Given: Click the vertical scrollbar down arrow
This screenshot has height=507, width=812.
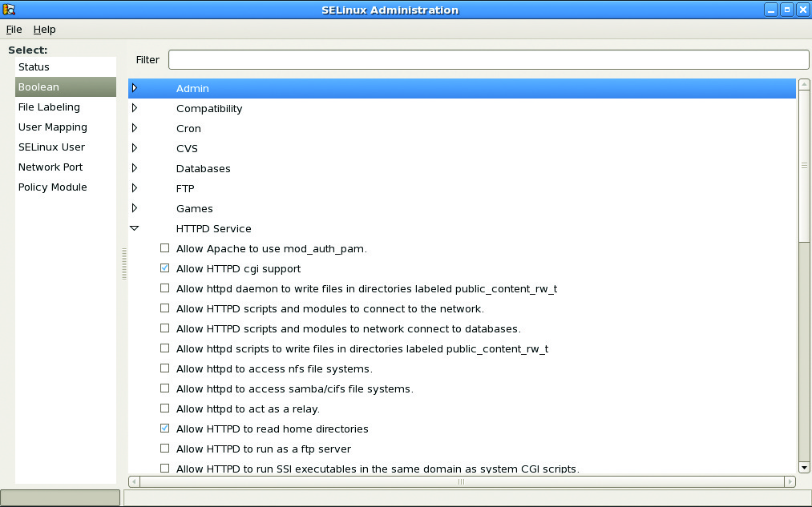Looking at the screenshot, I should (804, 467).
